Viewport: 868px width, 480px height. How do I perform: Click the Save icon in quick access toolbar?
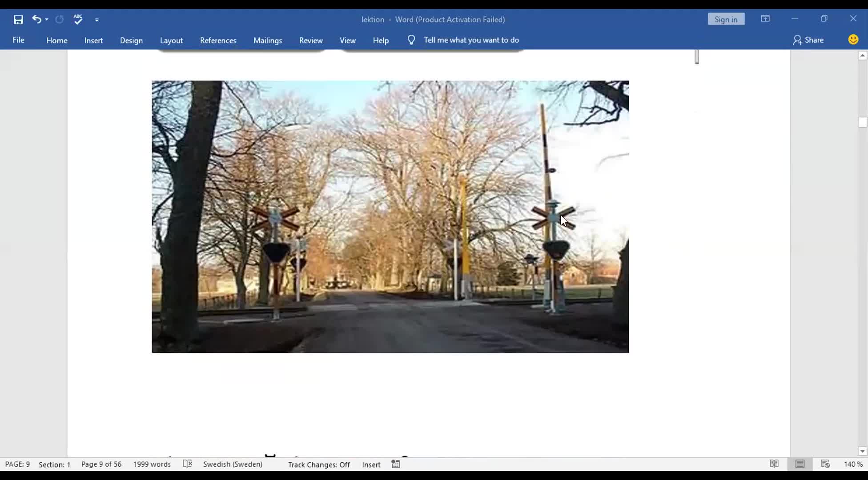click(x=18, y=20)
